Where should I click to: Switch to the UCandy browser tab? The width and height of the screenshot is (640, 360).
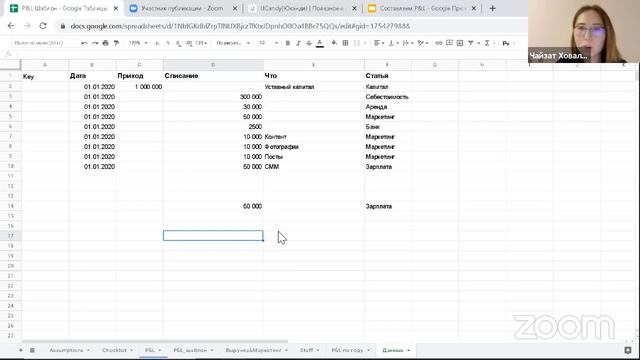tap(302, 8)
